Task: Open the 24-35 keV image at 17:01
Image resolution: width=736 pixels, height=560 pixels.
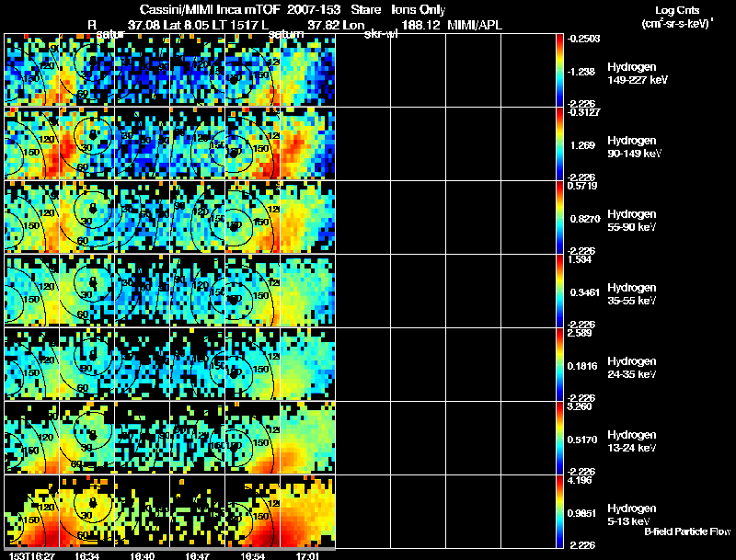Action: pos(307,364)
